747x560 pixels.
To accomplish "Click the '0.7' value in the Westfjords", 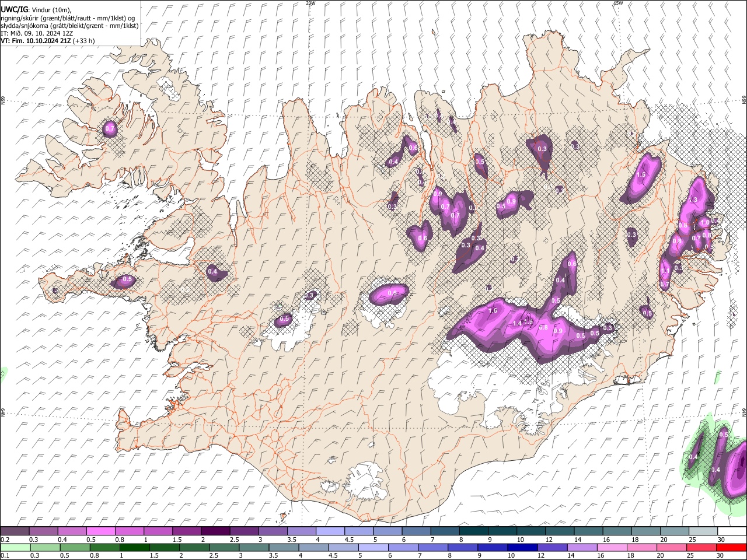I will pyautogui.click(x=110, y=128).
